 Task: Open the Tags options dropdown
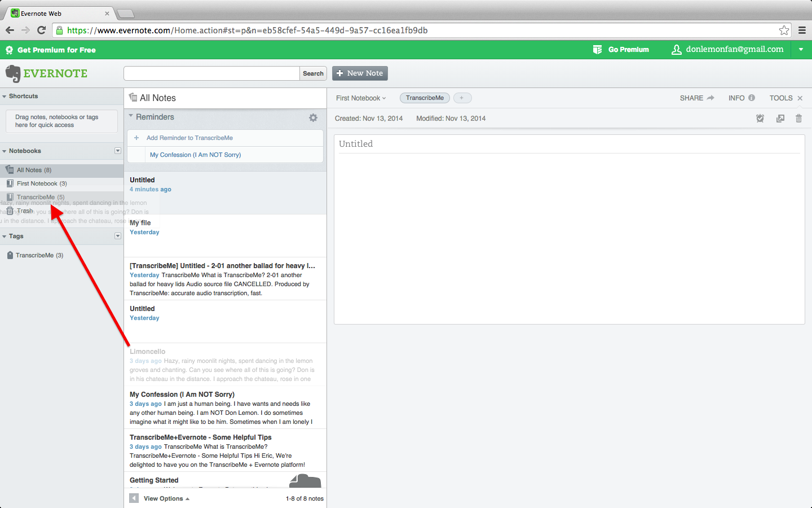tap(118, 236)
